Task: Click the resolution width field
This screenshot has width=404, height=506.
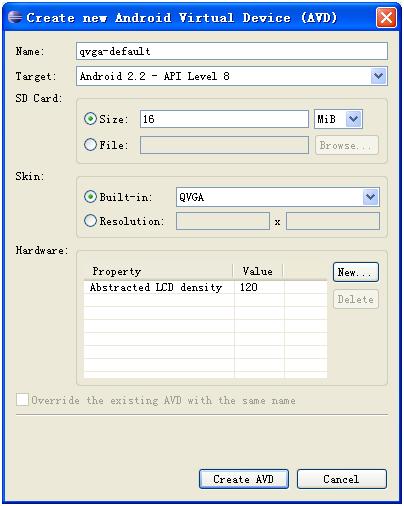Action: (x=223, y=221)
